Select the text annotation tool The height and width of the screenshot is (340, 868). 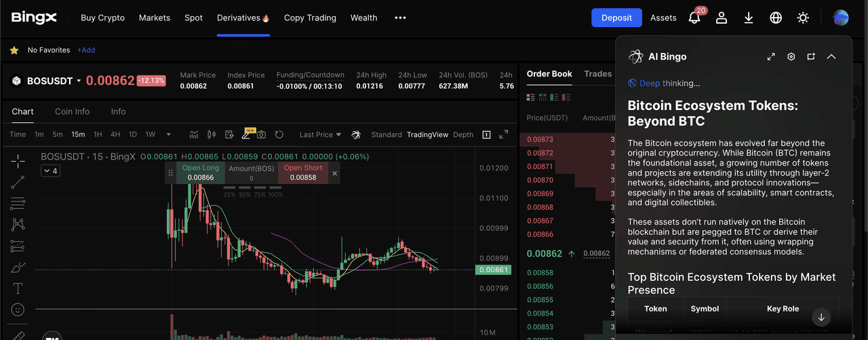(x=18, y=288)
